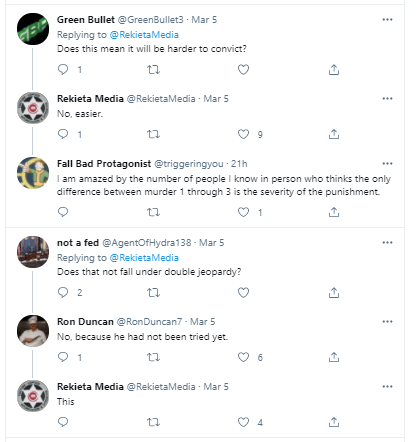Open more options for Ron Duncan's tweet
419x442 pixels.
tap(387, 322)
